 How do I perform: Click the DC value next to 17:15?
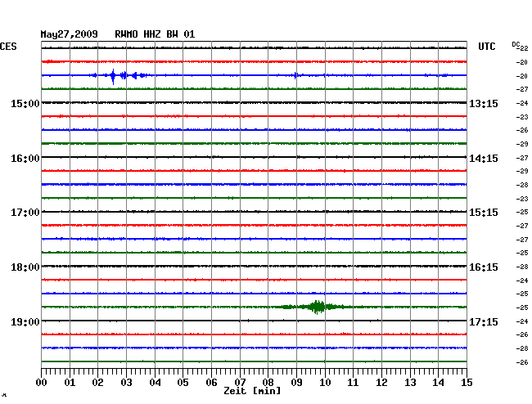click(x=522, y=321)
